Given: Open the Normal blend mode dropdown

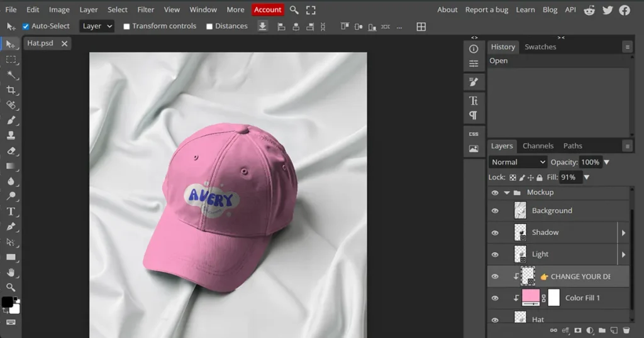Looking at the screenshot, I should [518, 162].
